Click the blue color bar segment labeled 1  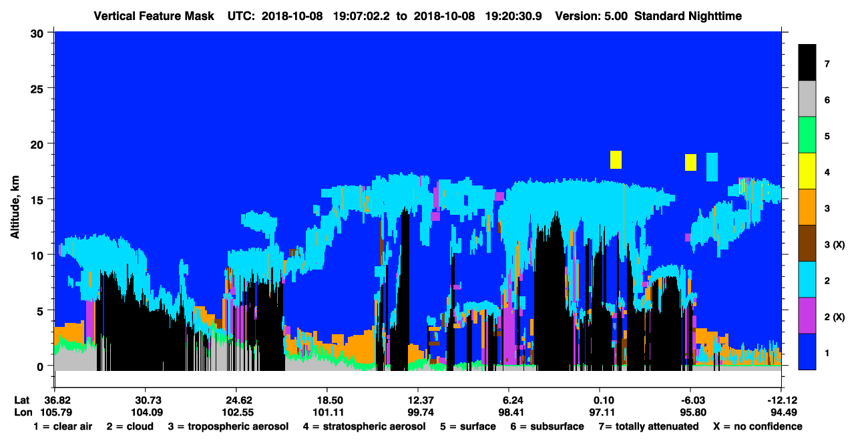click(807, 351)
